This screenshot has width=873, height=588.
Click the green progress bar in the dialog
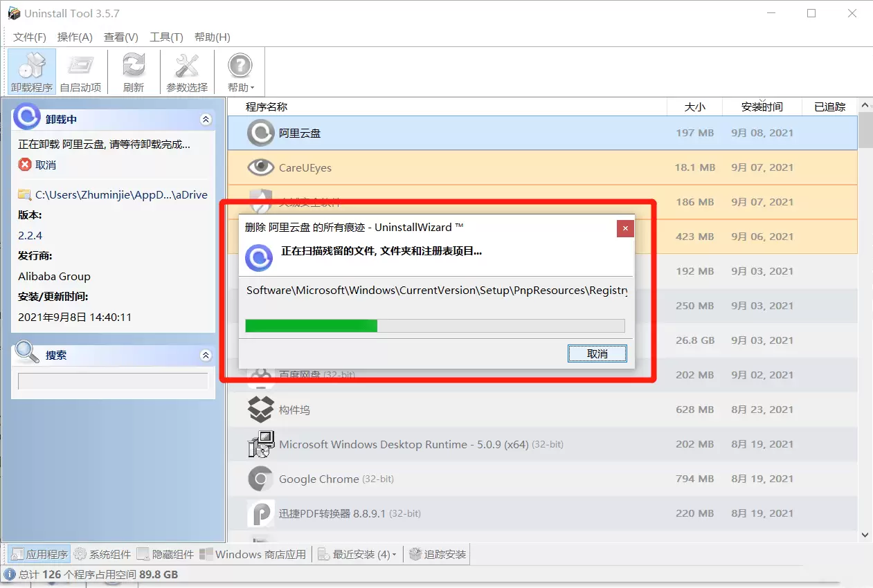[312, 326]
